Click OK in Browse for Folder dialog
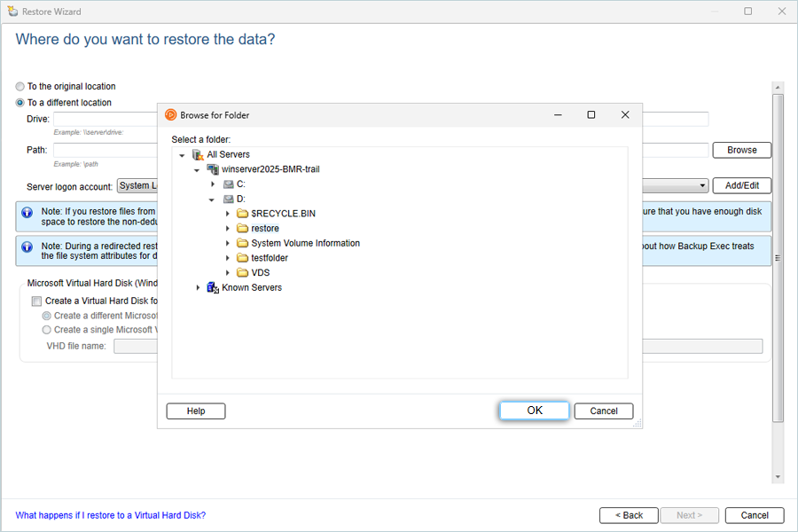Viewport: 798px width, 532px height. coord(535,411)
